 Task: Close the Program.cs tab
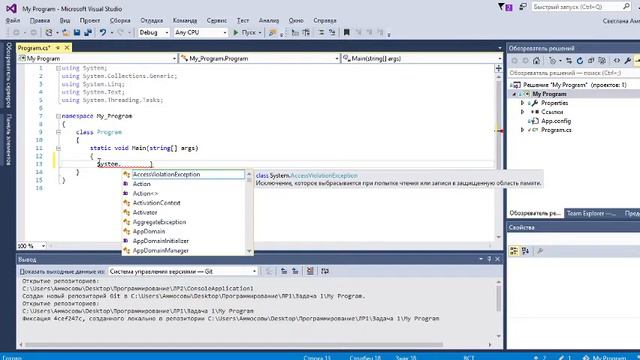coord(67,48)
